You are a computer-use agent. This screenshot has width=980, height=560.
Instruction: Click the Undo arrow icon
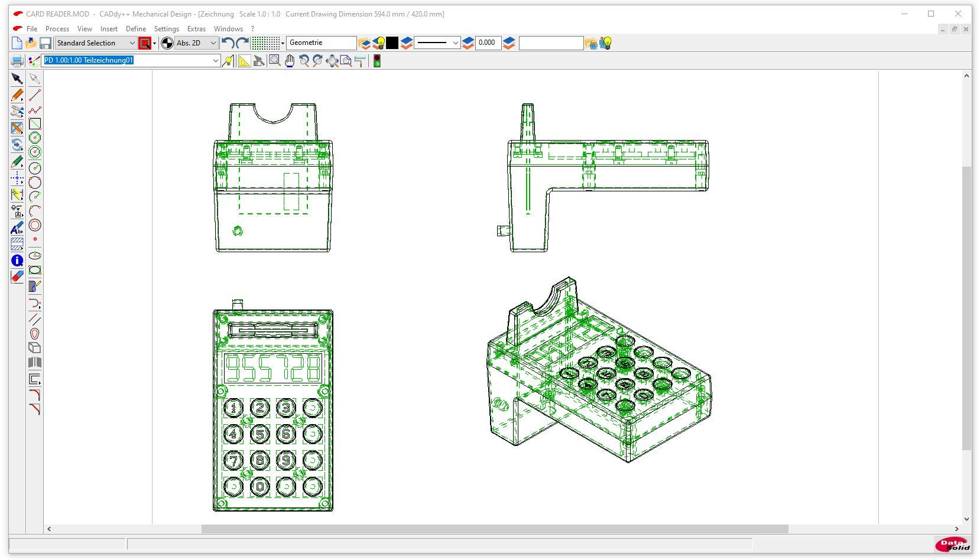click(228, 43)
